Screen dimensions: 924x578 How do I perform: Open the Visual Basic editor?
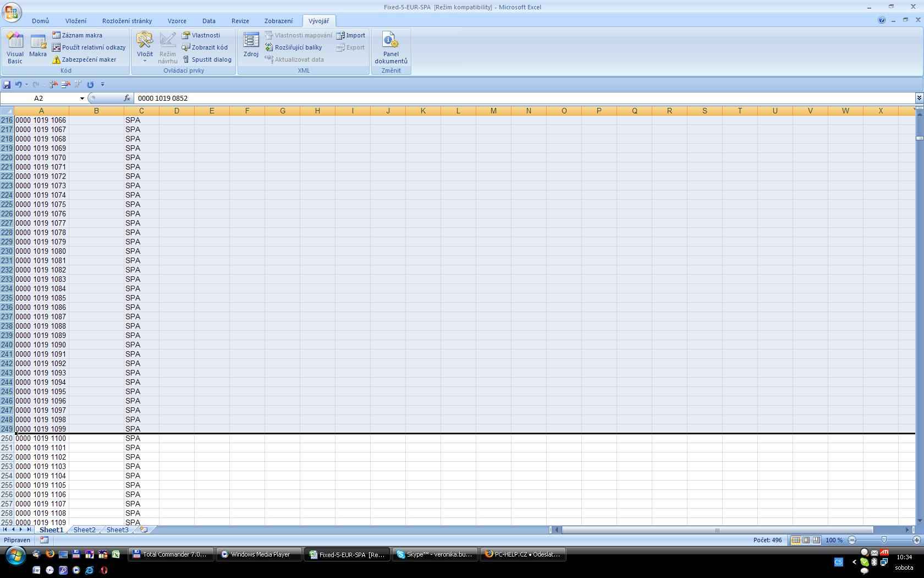(x=15, y=47)
